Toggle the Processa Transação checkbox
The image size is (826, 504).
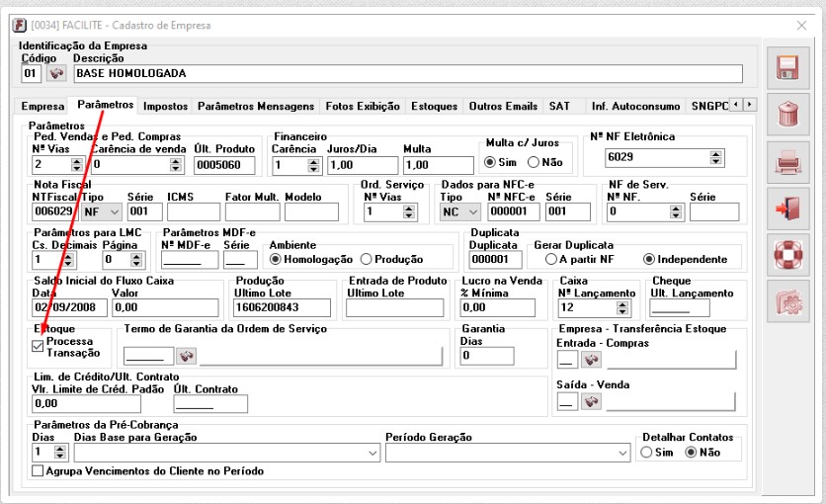coord(38,346)
